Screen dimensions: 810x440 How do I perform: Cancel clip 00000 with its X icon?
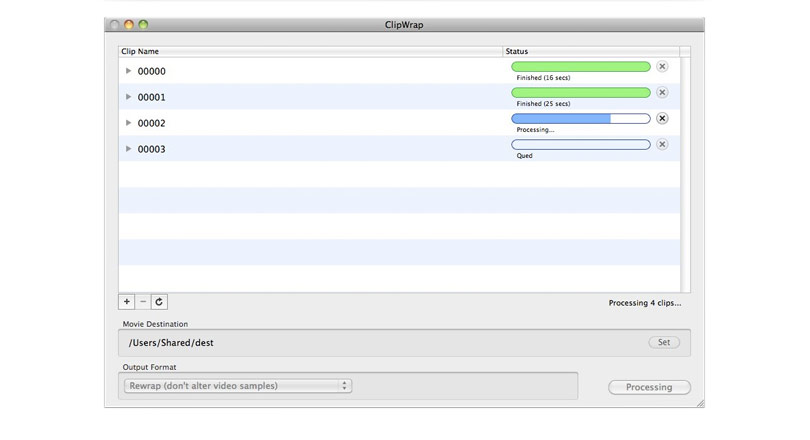[x=662, y=67]
